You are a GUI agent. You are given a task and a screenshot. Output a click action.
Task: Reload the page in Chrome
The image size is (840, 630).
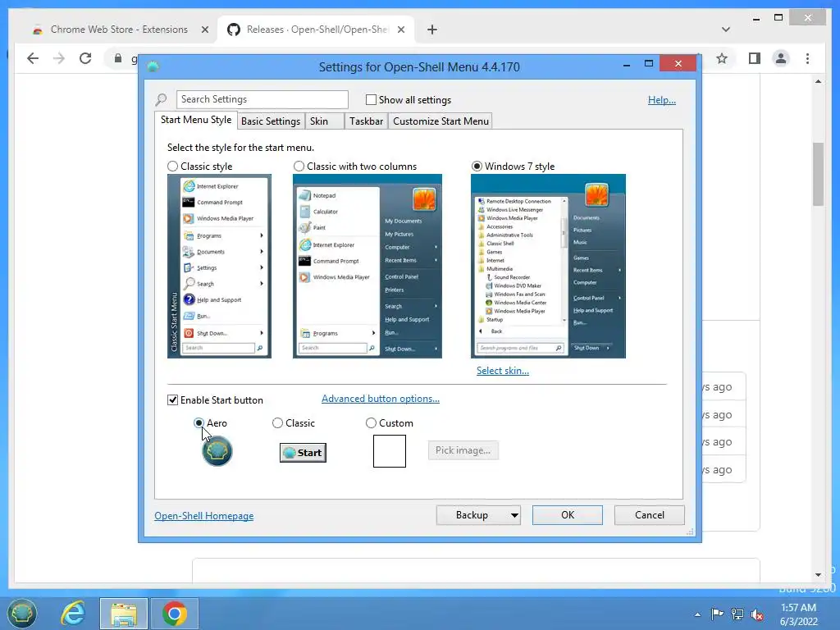pos(85,58)
